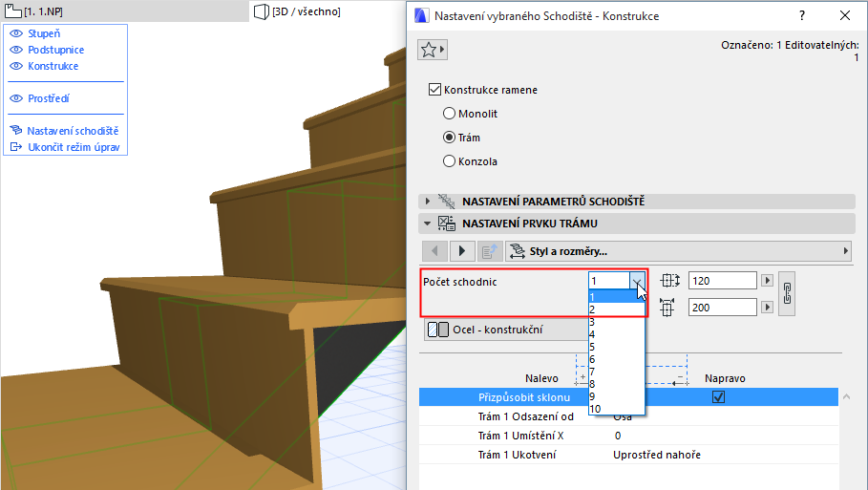This screenshot has width=868, height=490.
Task: Click the page list icon button
Action: click(489, 251)
